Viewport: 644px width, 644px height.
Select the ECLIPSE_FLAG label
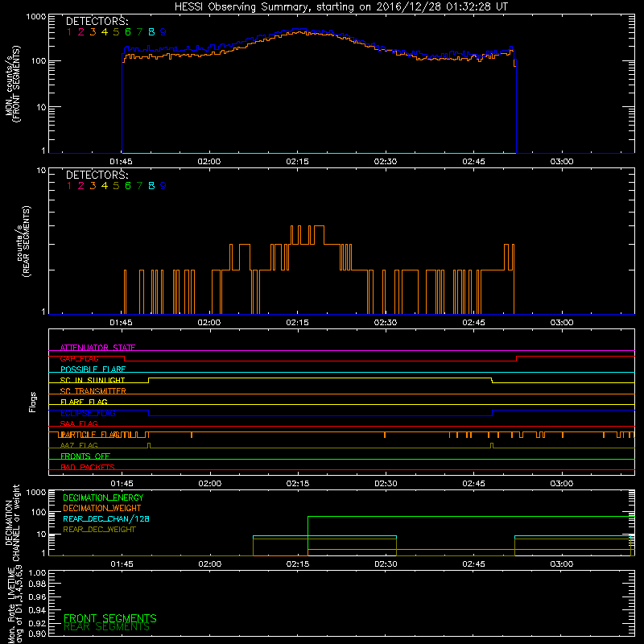click(88, 413)
